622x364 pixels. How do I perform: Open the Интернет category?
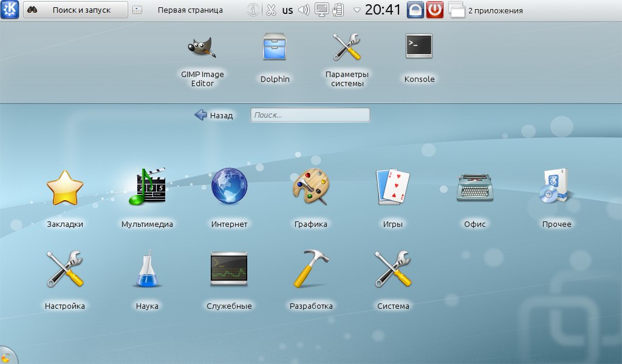[x=229, y=198]
